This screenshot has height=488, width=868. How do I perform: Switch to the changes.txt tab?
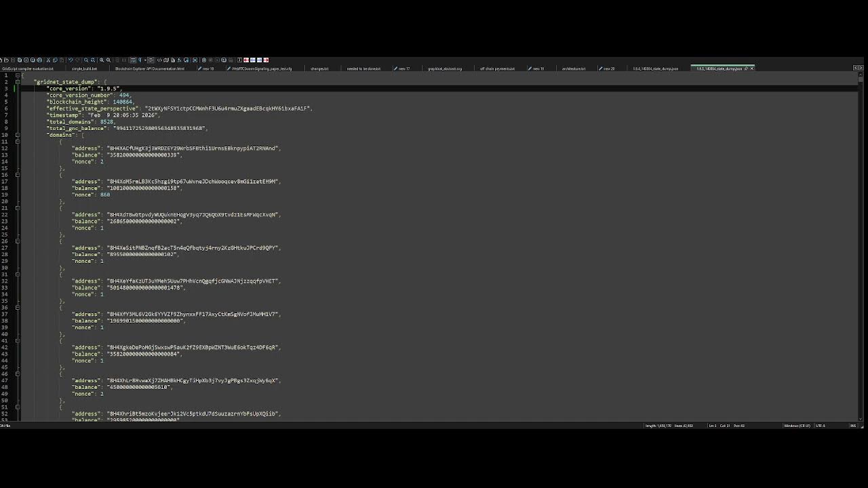(x=319, y=68)
